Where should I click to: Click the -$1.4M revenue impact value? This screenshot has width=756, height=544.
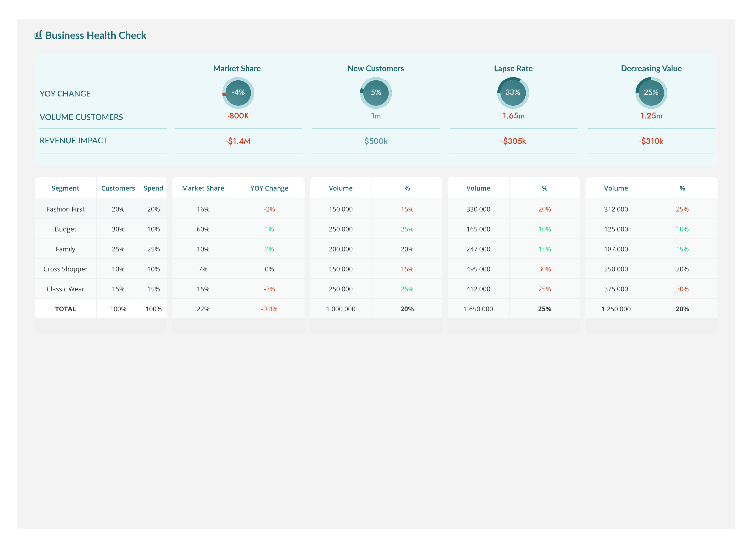point(238,141)
